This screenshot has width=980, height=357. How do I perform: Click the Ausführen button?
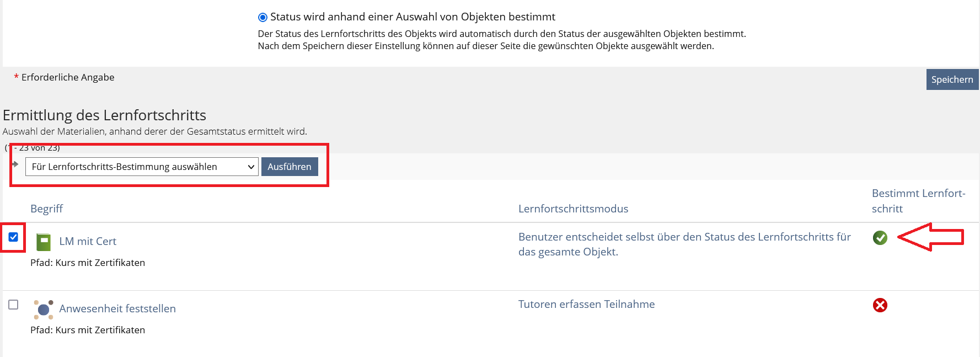click(x=290, y=167)
